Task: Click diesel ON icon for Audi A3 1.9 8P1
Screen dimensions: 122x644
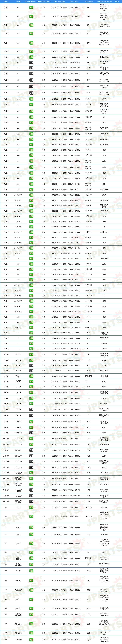Action: pyautogui.click(x=31, y=62)
